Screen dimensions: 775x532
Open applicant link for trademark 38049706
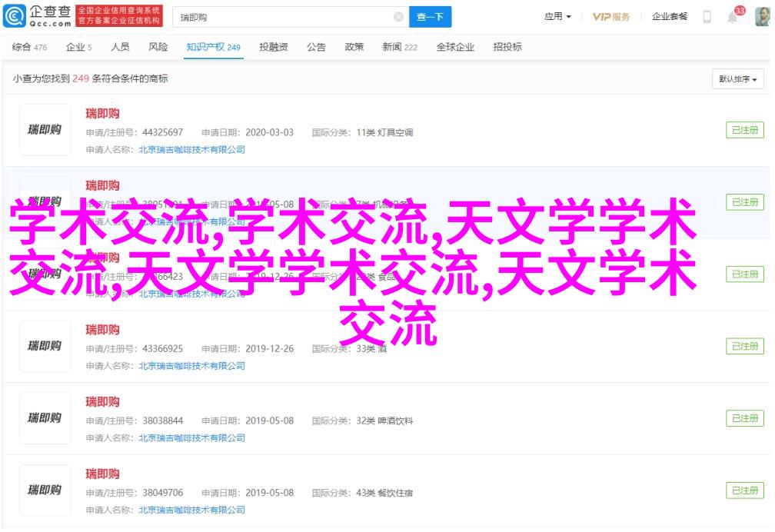[x=191, y=510]
